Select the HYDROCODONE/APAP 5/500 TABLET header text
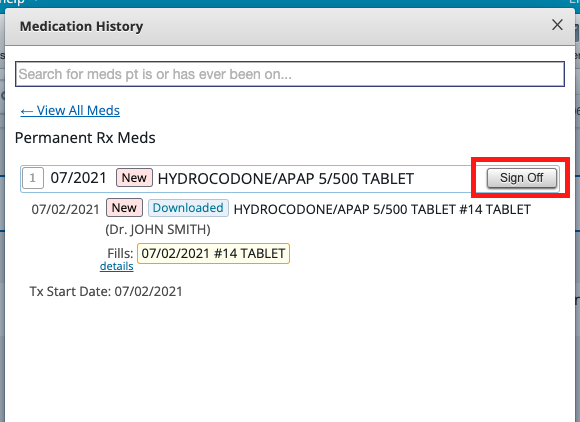580x422 pixels. point(286,179)
